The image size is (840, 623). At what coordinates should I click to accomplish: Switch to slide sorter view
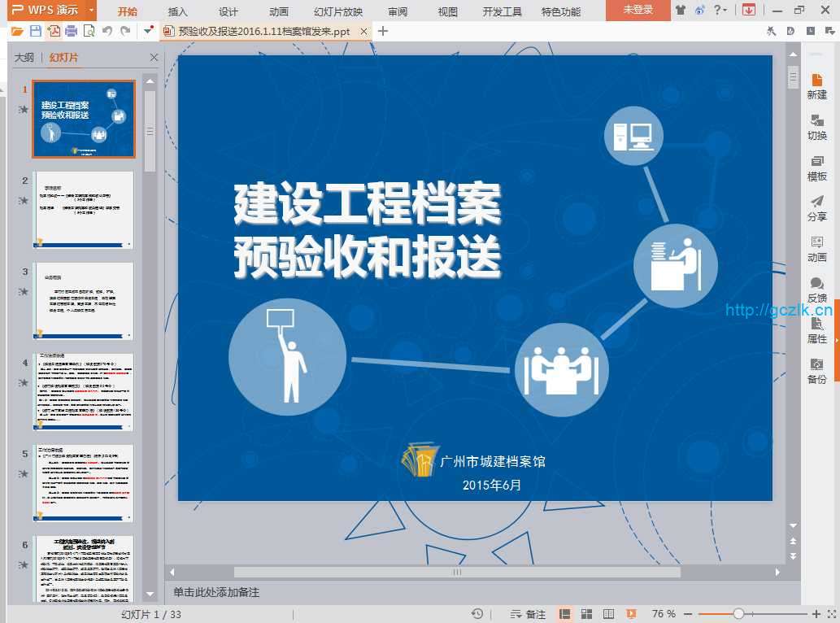click(586, 613)
